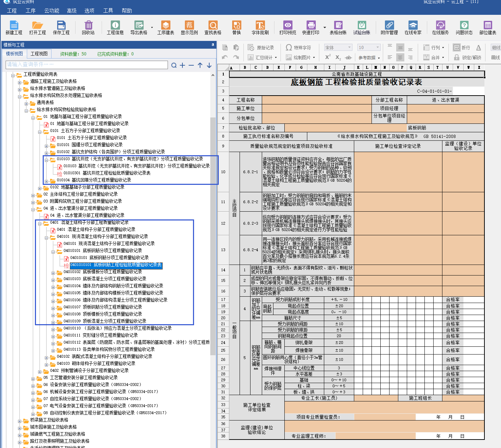Open the 工序 menu

click(x=30, y=11)
